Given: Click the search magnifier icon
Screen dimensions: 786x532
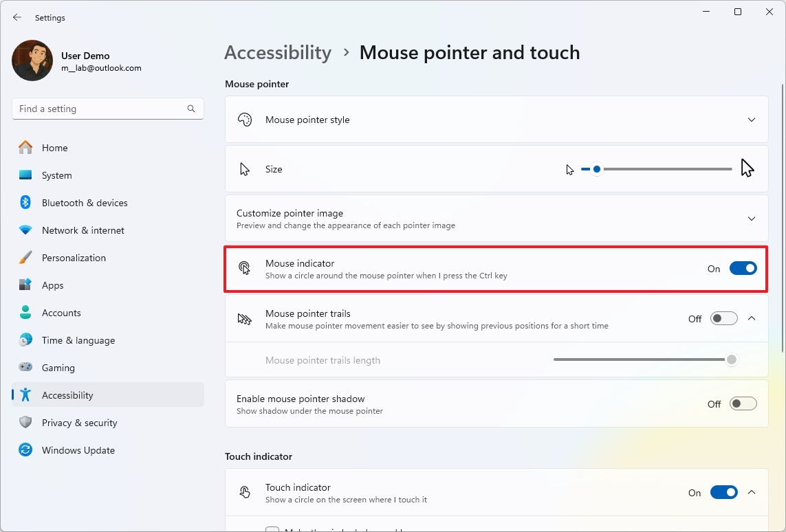Looking at the screenshot, I should pyautogui.click(x=190, y=109).
